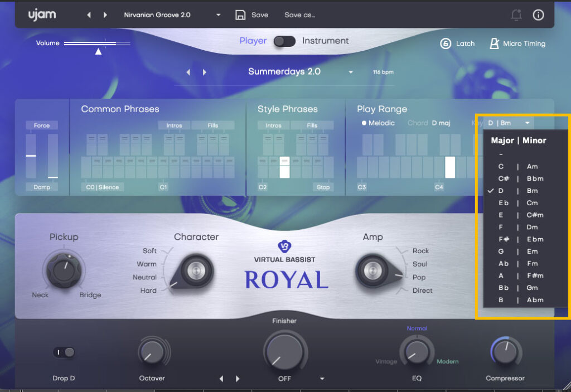Viewport: 571px width, 392px height.
Task: Click the Virtual Bassist shield logo
Action: [x=284, y=246]
